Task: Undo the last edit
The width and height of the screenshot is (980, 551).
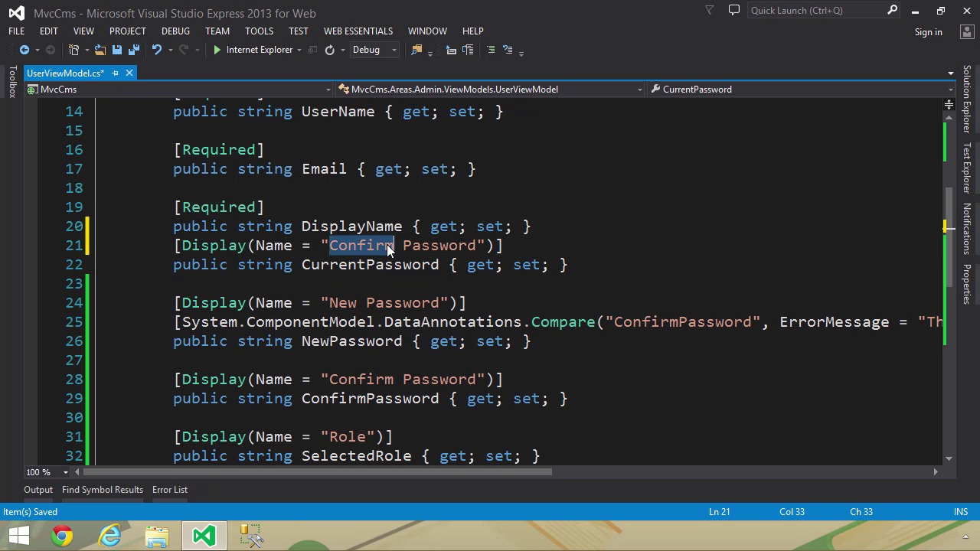Action: 156,50
